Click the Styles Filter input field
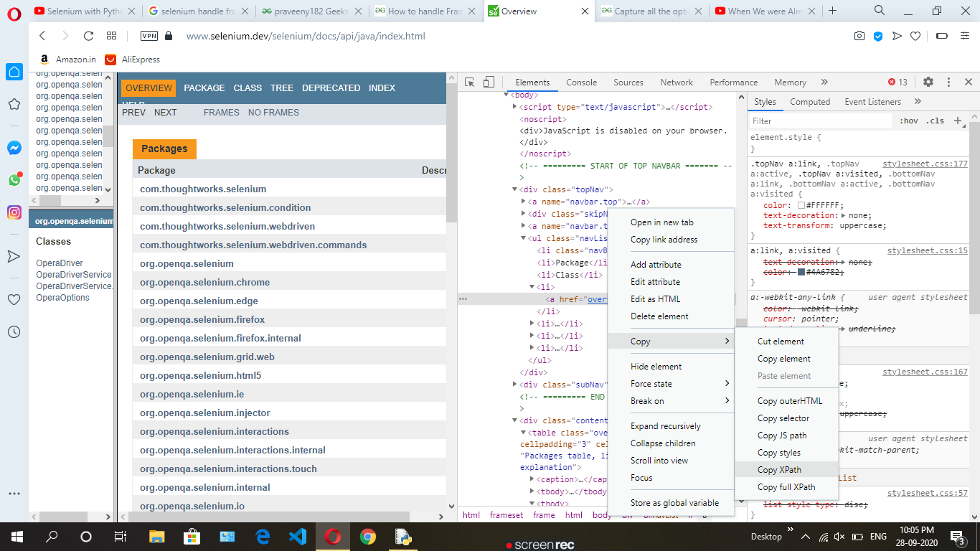This screenshot has width=980, height=551. click(820, 121)
